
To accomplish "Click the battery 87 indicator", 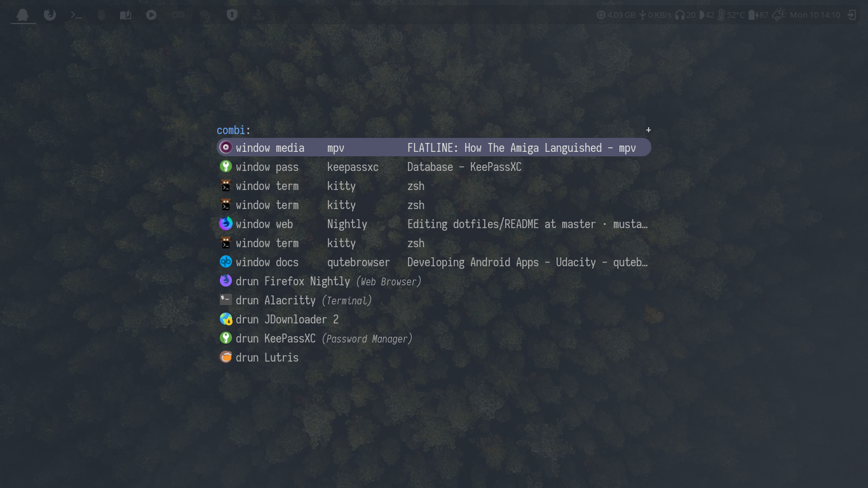I will click(x=759, y=15).
